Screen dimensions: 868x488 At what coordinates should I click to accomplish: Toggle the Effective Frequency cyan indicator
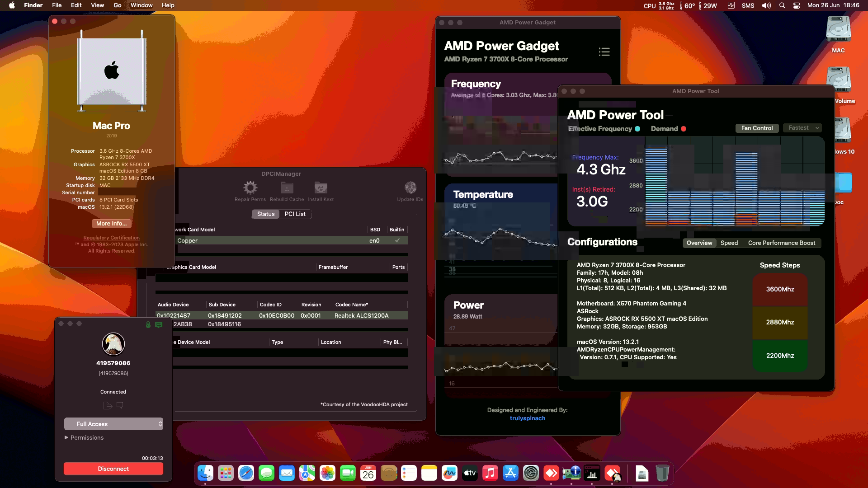coord(637,129)
